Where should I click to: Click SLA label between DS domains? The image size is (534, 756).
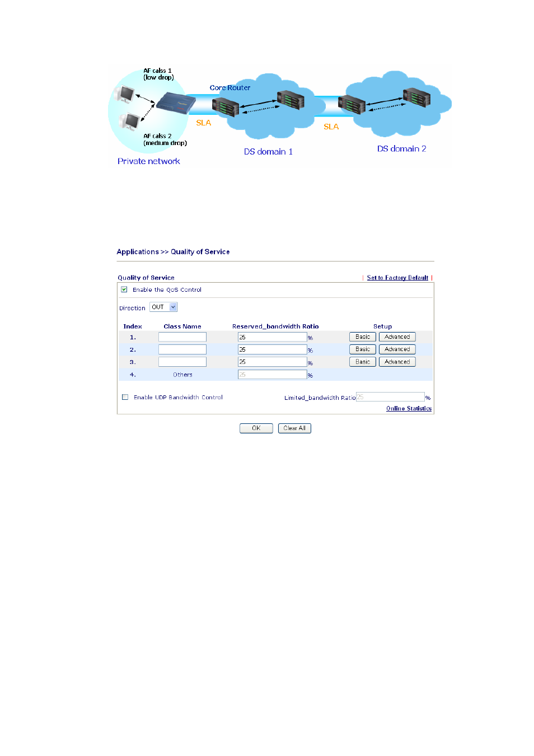pos(331,127)
